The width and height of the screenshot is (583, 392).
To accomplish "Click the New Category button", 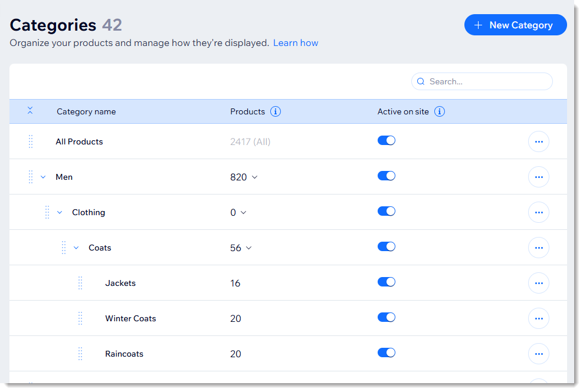I will point(515,25).
